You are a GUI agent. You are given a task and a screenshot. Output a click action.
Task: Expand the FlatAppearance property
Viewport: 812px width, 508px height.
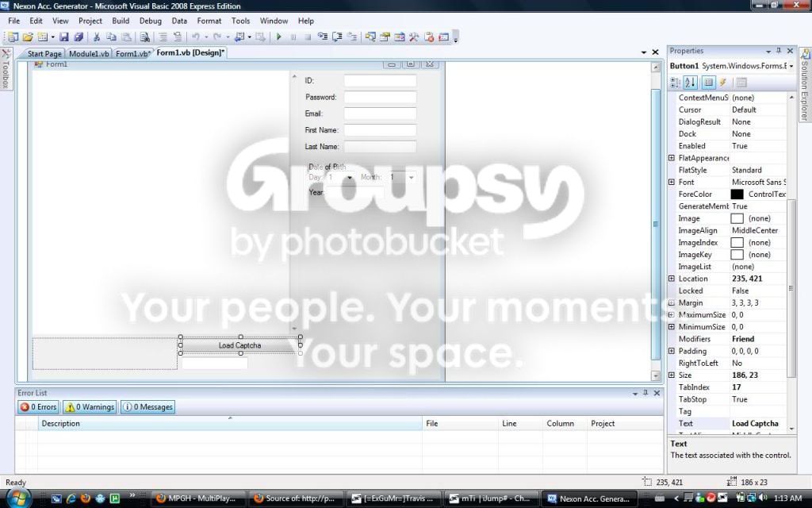pyautogui.click(x=672, y=158)
